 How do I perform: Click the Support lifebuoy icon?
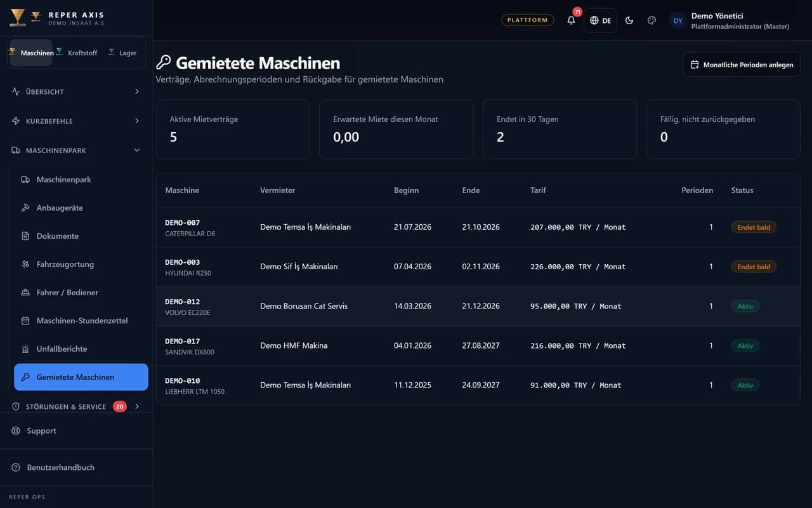pyautogui.click(x=16, y=431)
